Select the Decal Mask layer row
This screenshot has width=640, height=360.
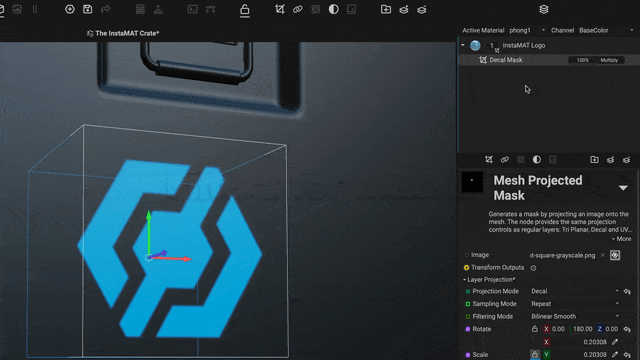click(549, 60)
